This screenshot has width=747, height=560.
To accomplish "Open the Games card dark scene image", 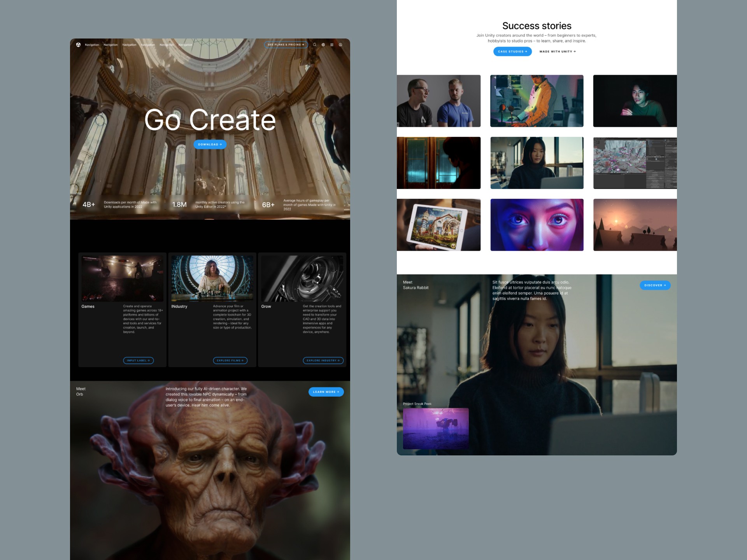I will [122, 278].
